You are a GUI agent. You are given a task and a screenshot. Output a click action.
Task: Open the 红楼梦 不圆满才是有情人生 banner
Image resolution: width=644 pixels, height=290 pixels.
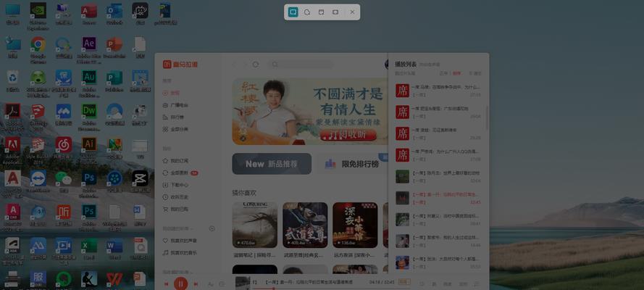(310, 112)
